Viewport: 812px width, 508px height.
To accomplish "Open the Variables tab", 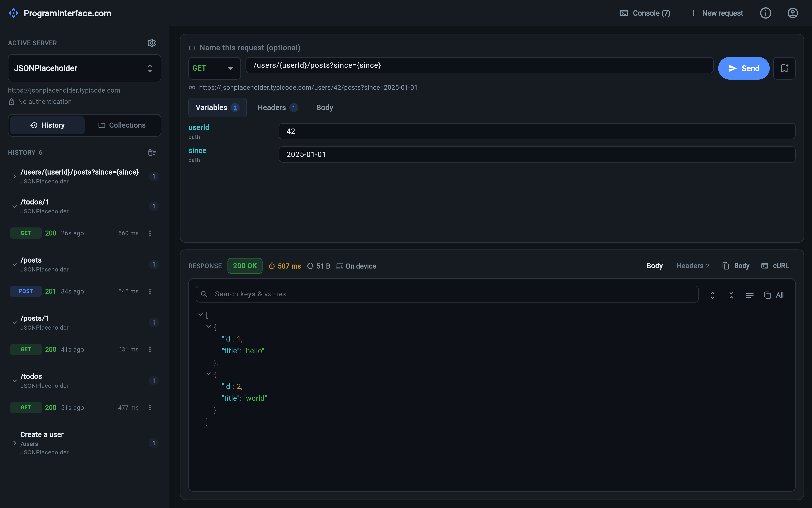I will click(217, 107).
